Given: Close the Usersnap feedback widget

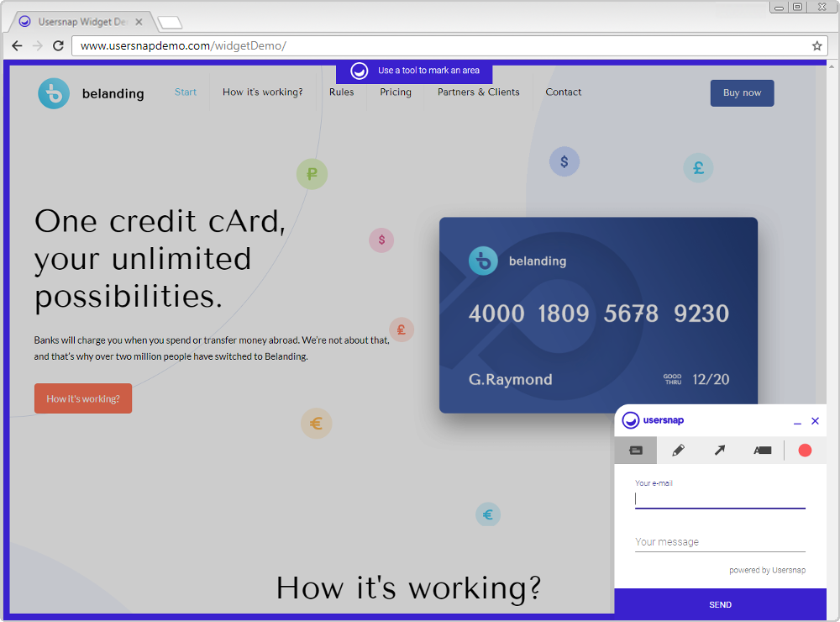Looking at the screenshot, I should tap(815, 421).
